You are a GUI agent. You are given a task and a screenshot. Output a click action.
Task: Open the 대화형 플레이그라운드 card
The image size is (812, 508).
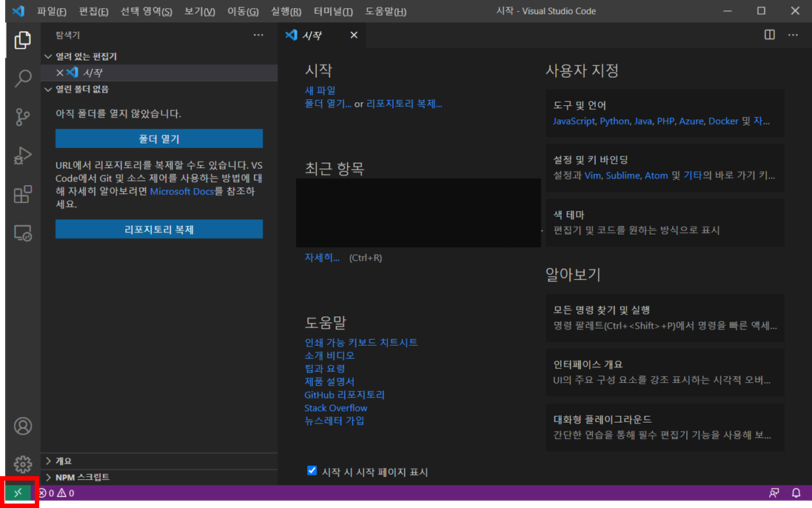tap(665, 427)
